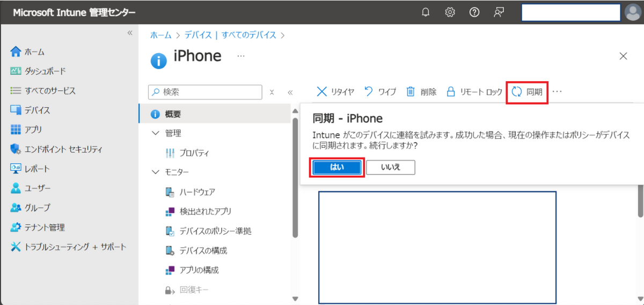This screenshot has width=644, height=305.
Task: Collapse the device menu pane
Action: tap(290, 92)
